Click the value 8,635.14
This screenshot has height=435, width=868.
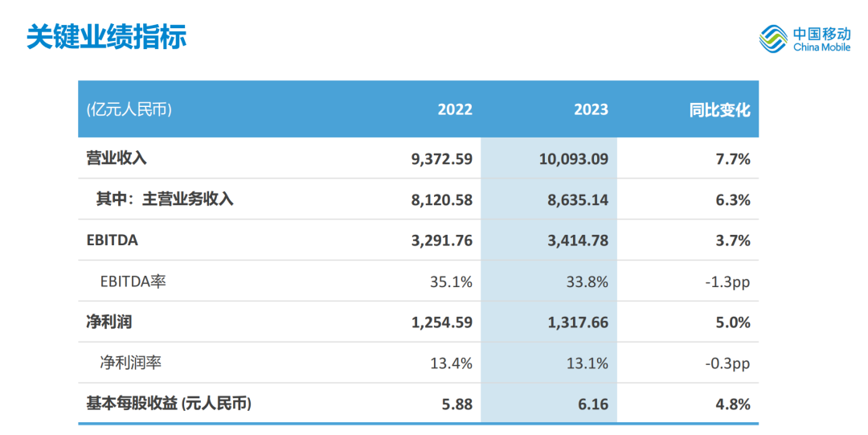click(x=578, y=200)
